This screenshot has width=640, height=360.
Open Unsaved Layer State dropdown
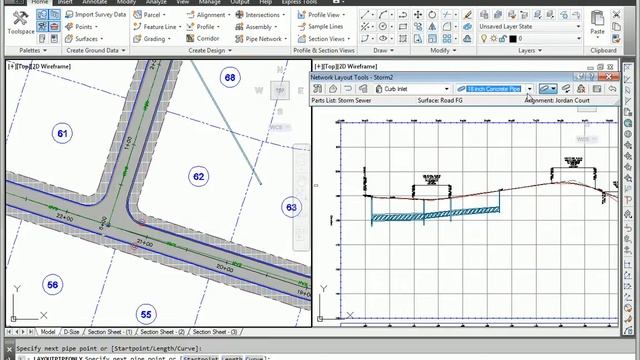click(530, 27)
